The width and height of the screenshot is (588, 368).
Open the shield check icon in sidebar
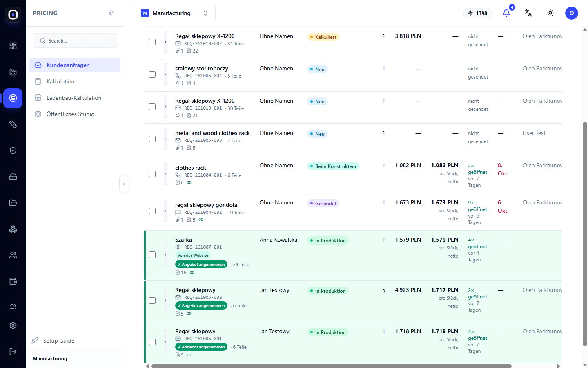coord(13,150)
